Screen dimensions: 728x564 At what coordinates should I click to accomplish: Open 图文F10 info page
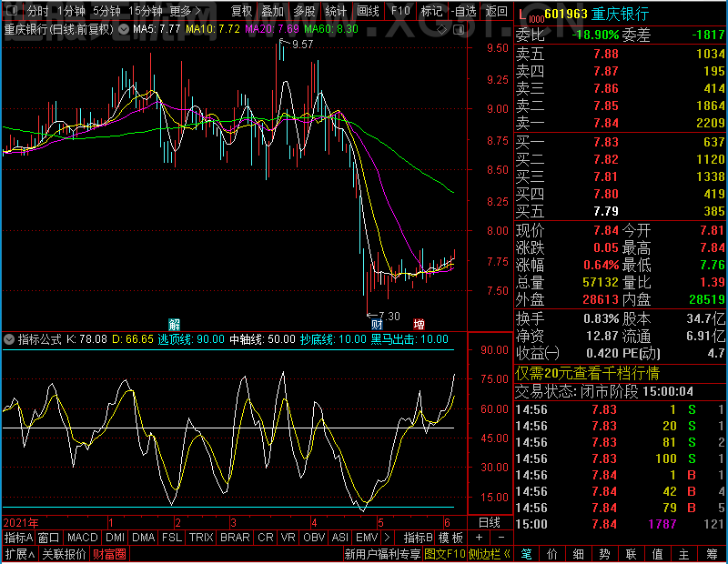[x=445, y=554]
